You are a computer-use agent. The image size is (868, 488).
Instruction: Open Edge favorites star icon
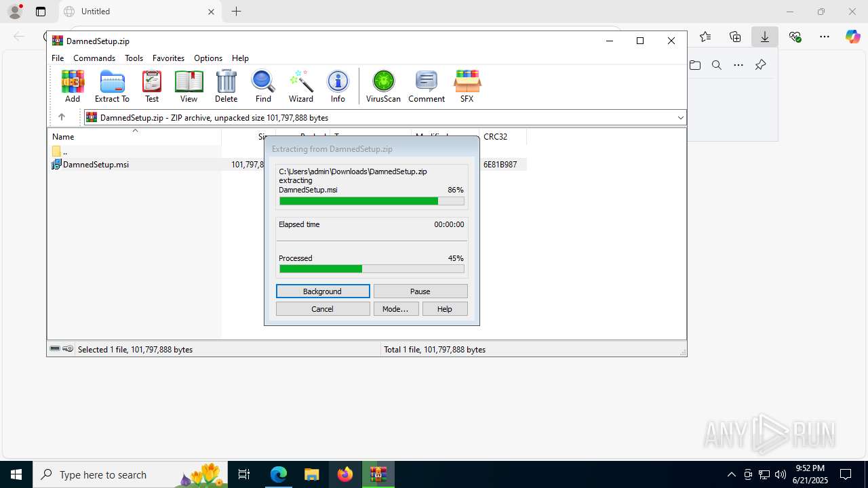[x=705, y=37]
